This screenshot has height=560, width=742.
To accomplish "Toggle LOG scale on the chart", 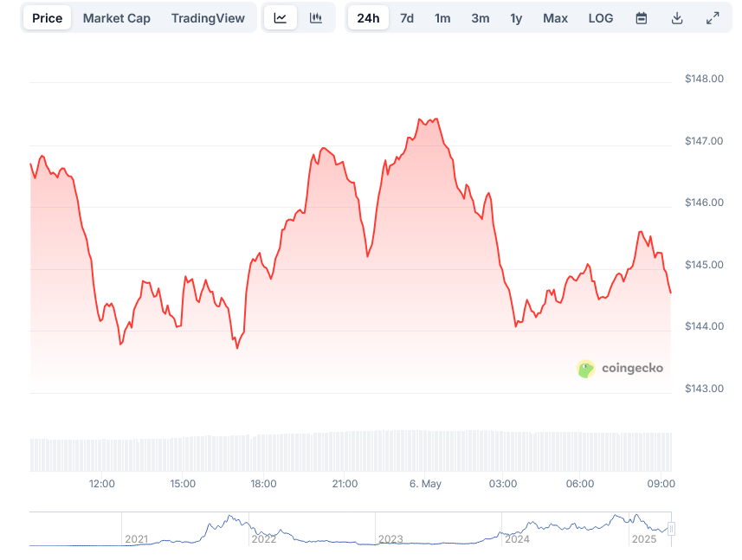I will click(600, 18).
